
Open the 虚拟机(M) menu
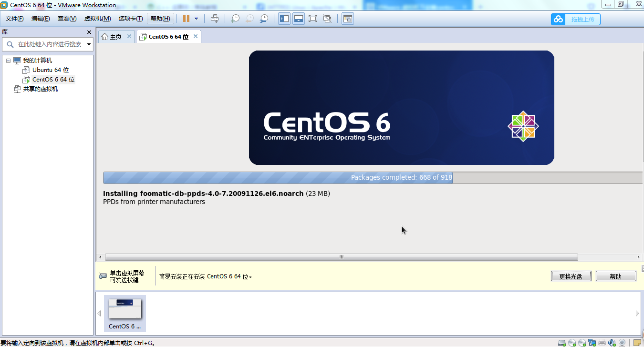[x=97, y=19]
